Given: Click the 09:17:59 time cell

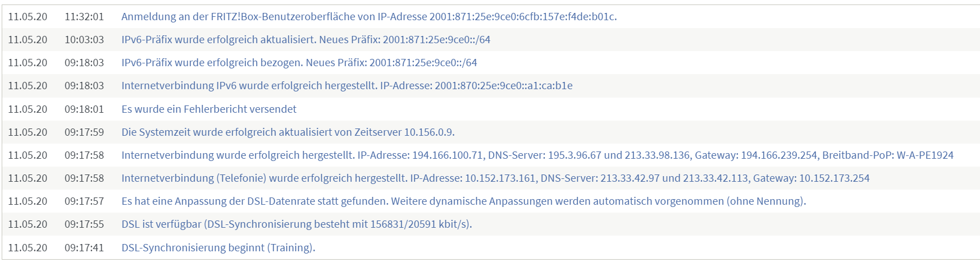Looking at the screenshot, I should click(84, 132).
